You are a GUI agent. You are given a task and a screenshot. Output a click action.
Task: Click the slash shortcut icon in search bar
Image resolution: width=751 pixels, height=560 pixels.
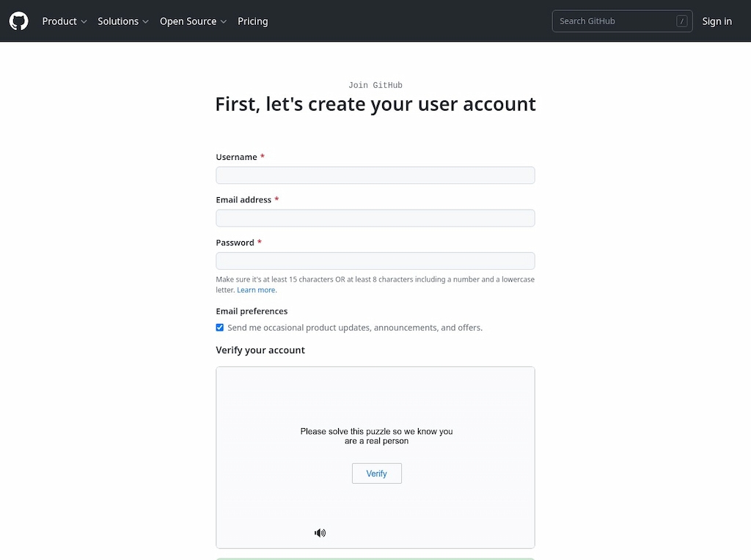click(x=683, y=21)
